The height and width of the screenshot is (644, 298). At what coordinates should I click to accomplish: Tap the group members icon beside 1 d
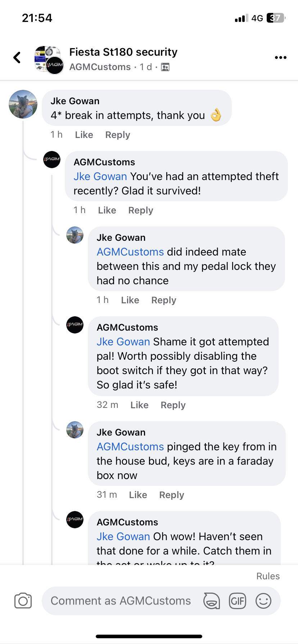[x=165, y=67]
